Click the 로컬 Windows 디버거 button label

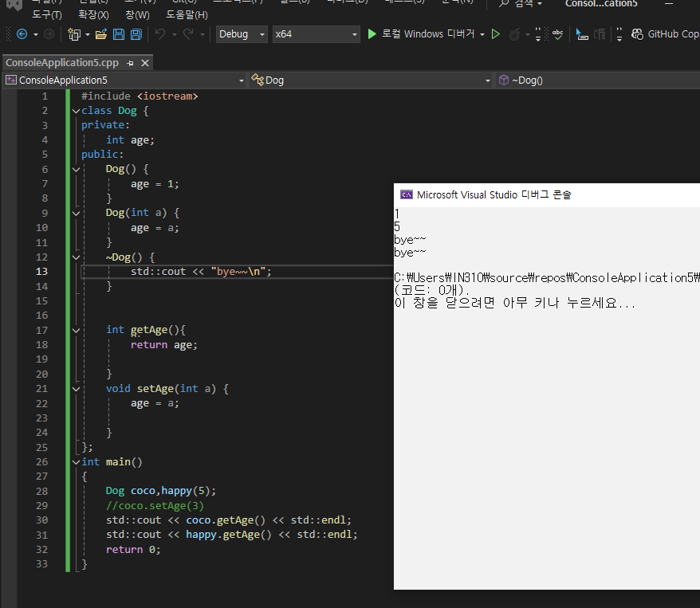click(427, 34)
